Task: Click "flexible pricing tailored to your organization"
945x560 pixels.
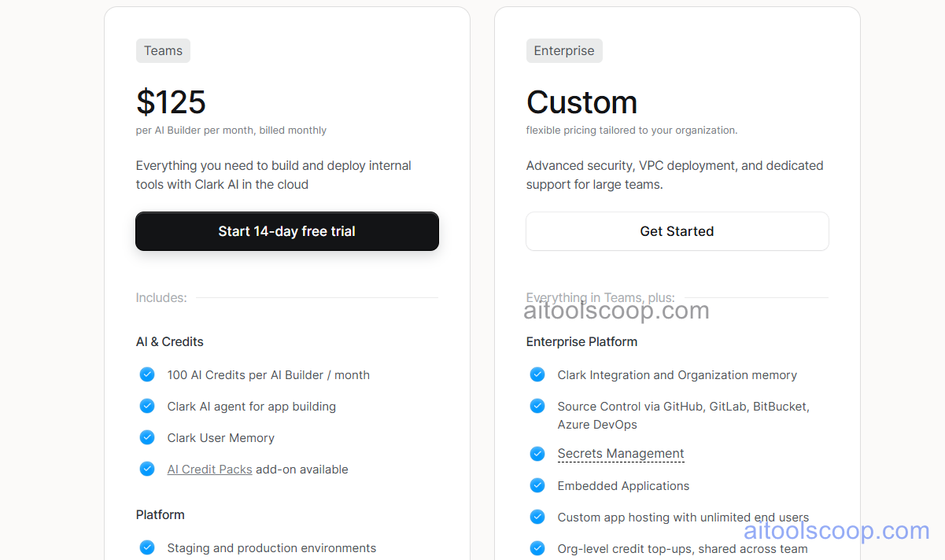Action: pos(632,131)
